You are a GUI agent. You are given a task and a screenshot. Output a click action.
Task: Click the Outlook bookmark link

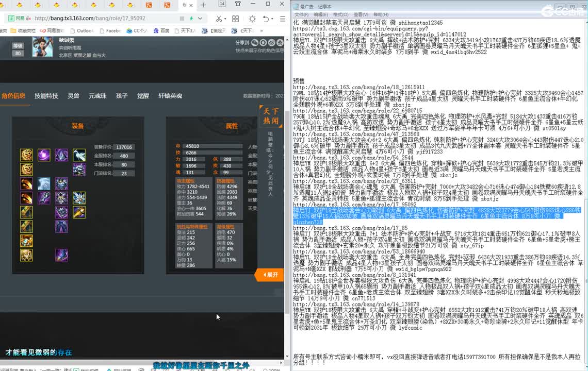(81, 30)
